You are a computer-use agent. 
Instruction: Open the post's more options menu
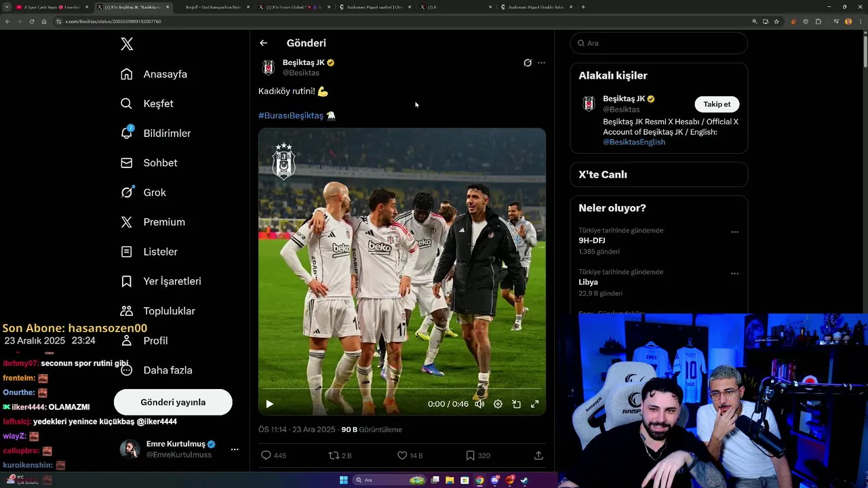(541, 62)
